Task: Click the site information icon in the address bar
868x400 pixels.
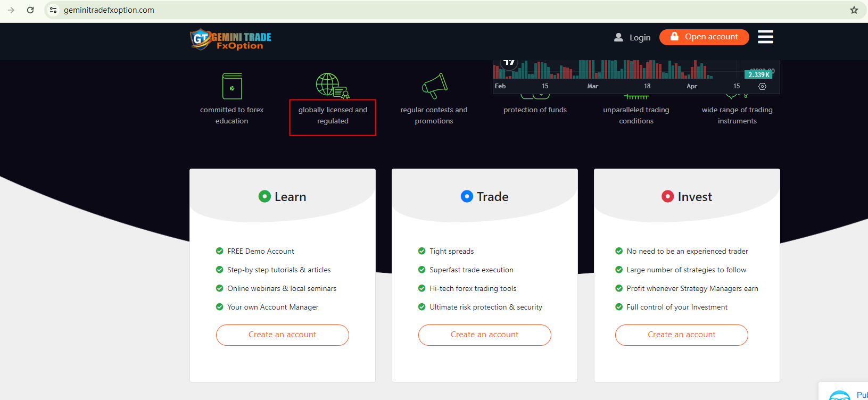Action: point(53,10)
